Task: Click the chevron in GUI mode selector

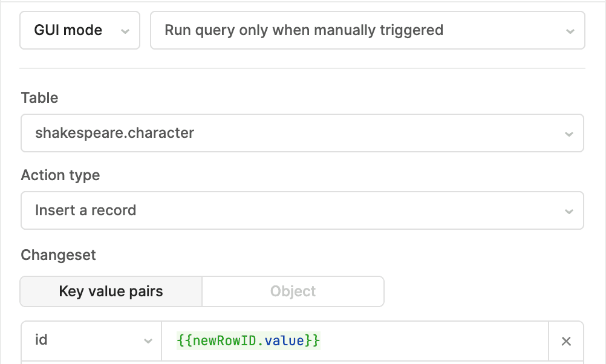Action: pos(125,31)
